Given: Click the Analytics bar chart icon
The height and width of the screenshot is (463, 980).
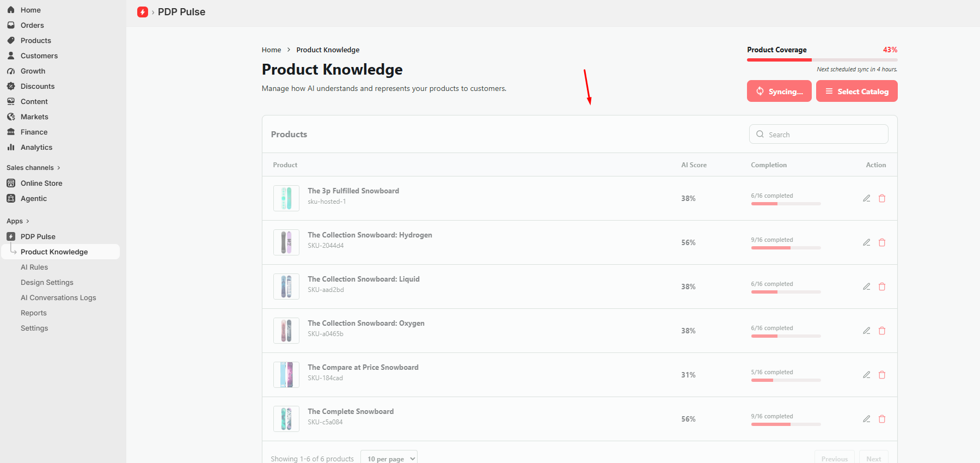Looking at the screenshot, I should (x=11, y=147).
